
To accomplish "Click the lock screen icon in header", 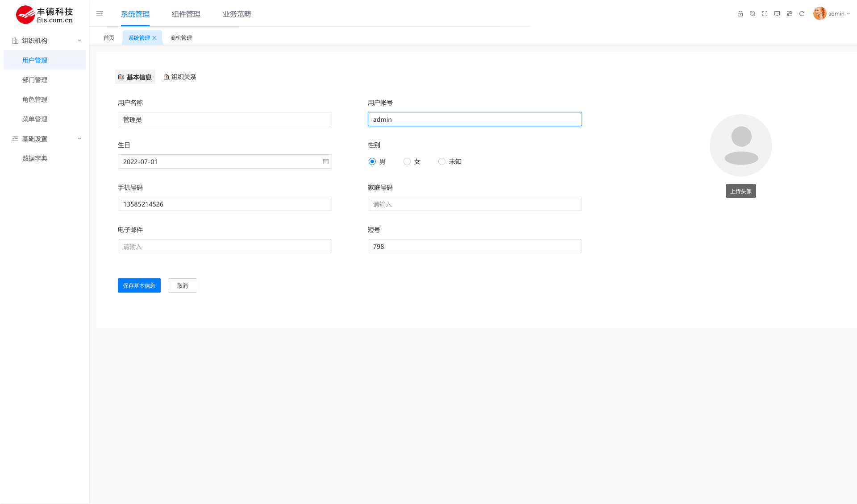I will [x=740, y=14].
